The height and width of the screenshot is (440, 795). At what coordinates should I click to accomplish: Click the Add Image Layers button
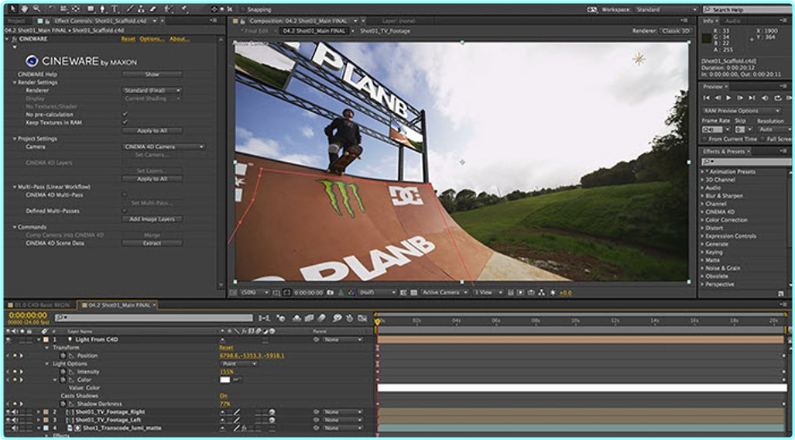152,219
